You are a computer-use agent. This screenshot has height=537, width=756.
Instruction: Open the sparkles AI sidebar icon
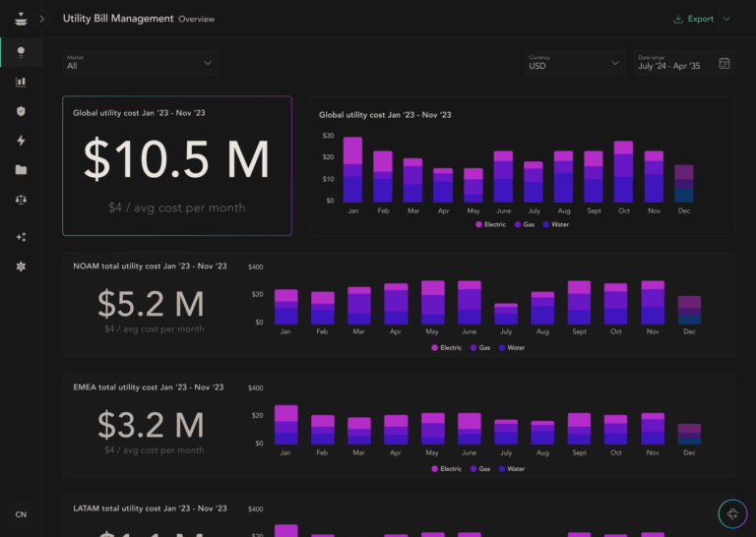pyautogui.click(x=21, y=237)
